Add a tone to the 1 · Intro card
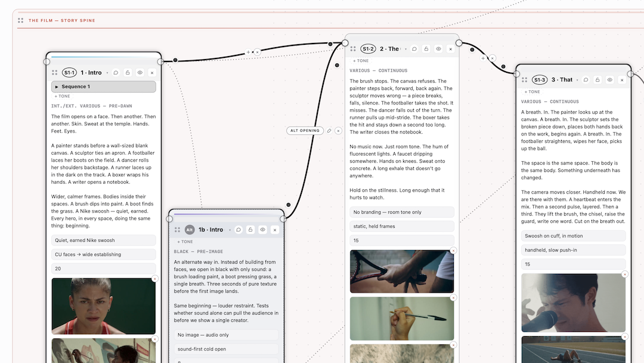644x363 pixels. click(63, 96)
